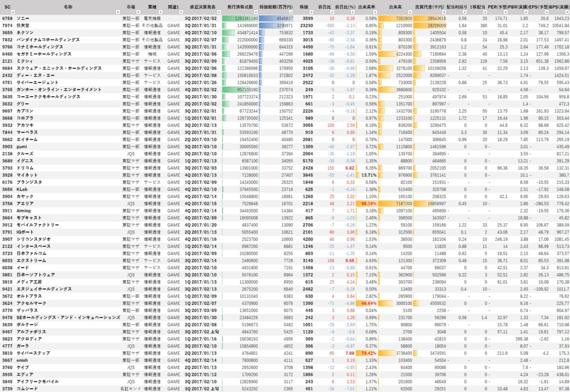Open the BPS(実績) filter dropdown
Image resolution: width=570 pixels, height=392 pixels.
(567, 12)
